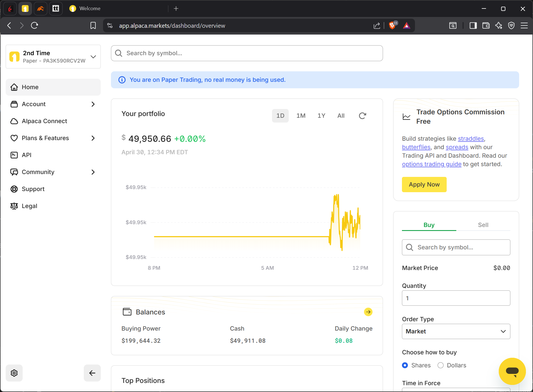Click the Quantity input field
The height and width of the screenshot is (392, 533).
(456, 298)
